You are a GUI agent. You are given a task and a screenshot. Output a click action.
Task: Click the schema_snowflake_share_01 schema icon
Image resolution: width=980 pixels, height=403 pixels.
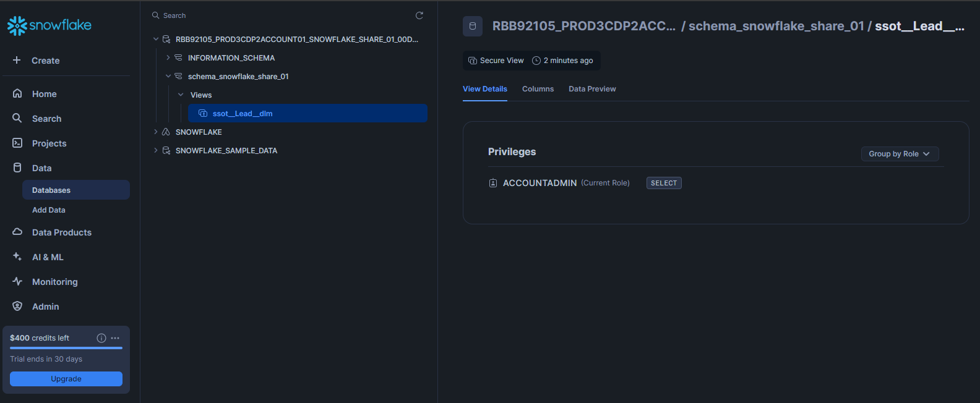coord(178,76)
